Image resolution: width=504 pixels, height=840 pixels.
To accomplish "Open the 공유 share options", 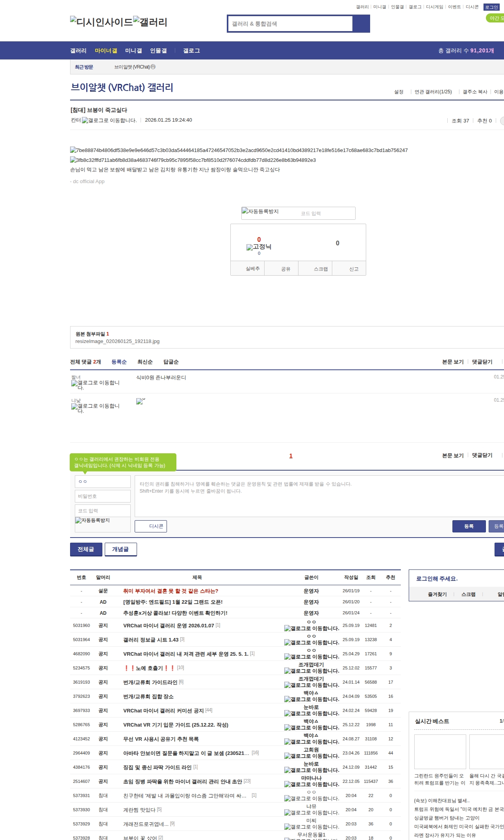I will [285, 269].
